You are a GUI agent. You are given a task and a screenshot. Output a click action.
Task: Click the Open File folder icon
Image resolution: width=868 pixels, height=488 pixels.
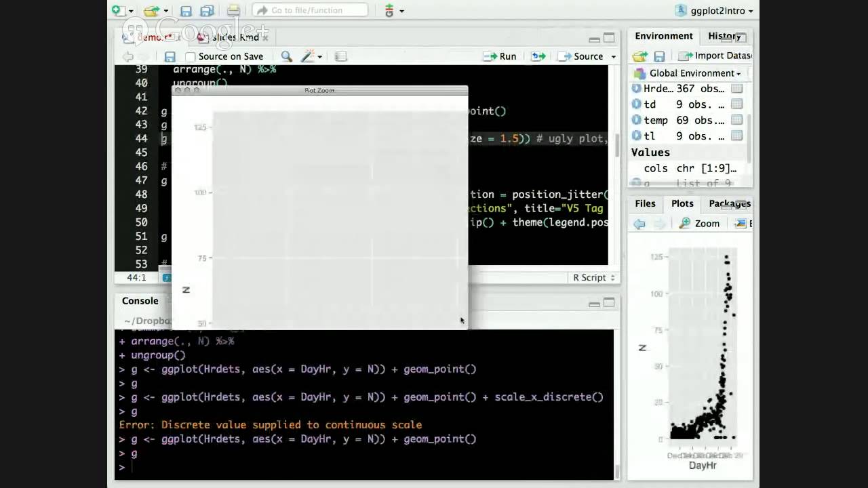tap(151, 10)
